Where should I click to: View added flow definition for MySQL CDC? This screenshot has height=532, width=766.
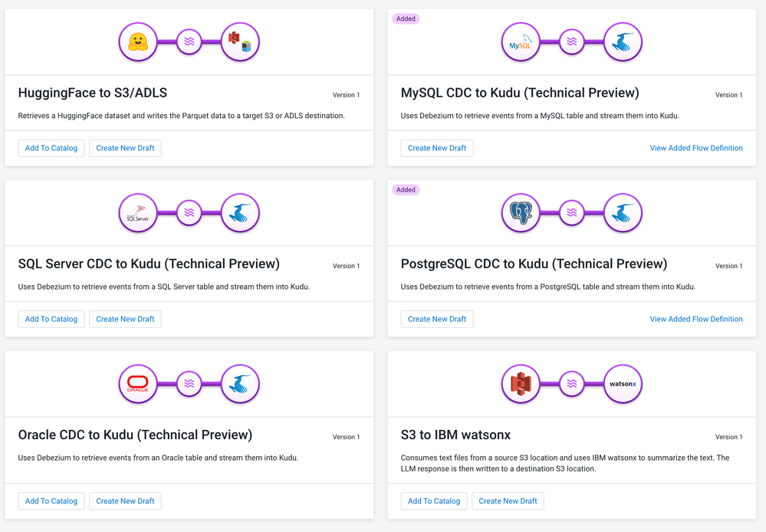coord(695,148)
